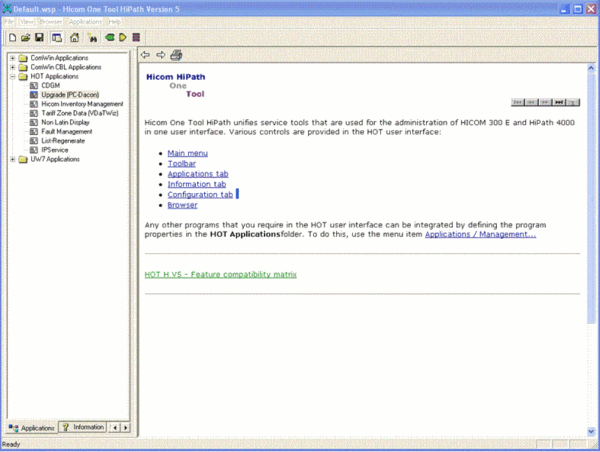This screenshot has width=600, height=452.
Task: Toggle the workspace panel view icon
Action: [57, 38]
